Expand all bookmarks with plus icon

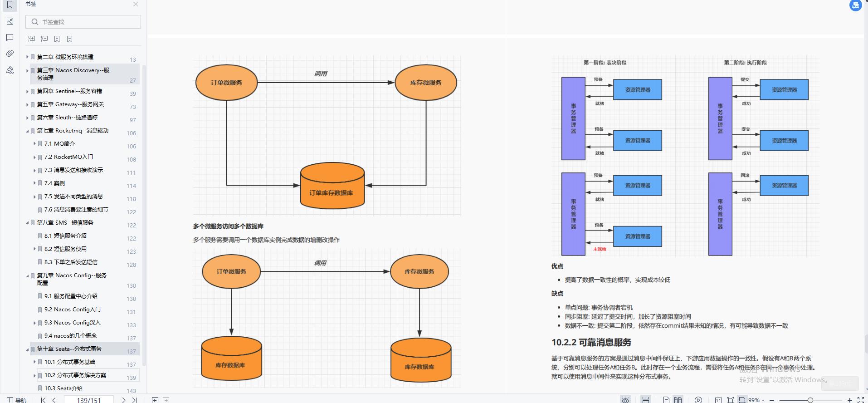(x=32, y=39)
